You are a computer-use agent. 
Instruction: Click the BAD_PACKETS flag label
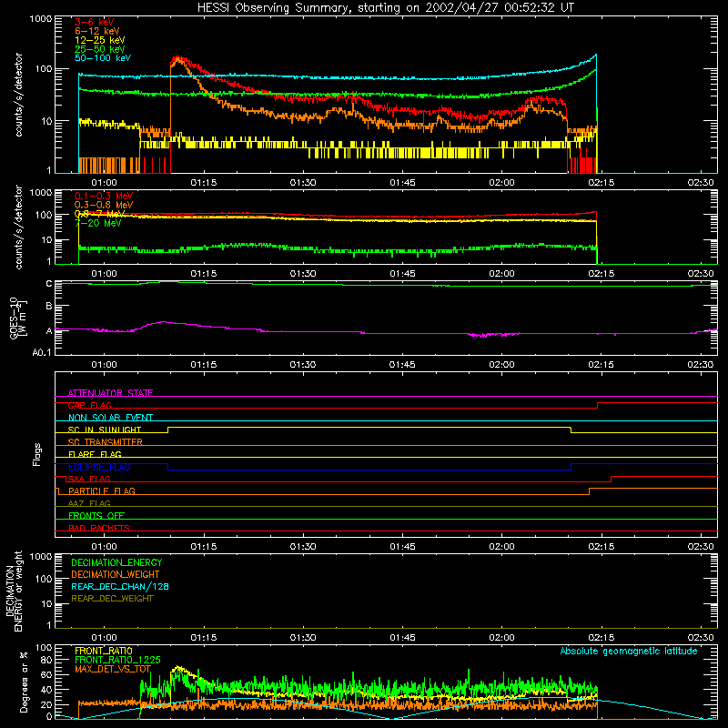click(99, 528)
